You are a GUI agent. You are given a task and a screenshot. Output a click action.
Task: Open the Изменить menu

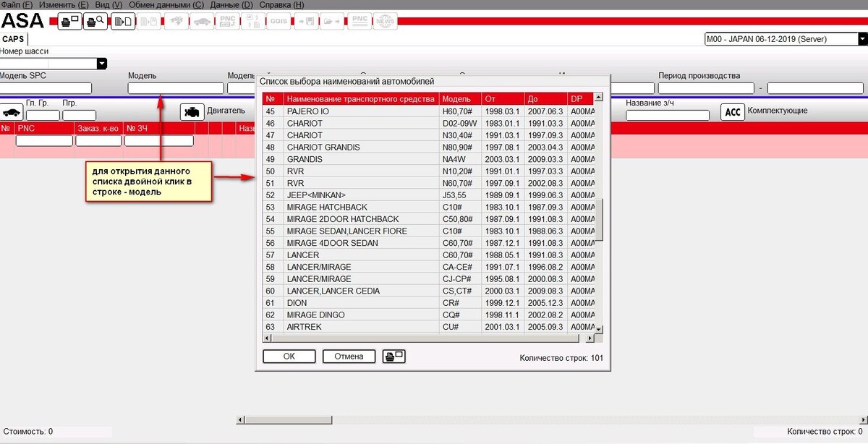pyautogui.click(x=64, y=4)
